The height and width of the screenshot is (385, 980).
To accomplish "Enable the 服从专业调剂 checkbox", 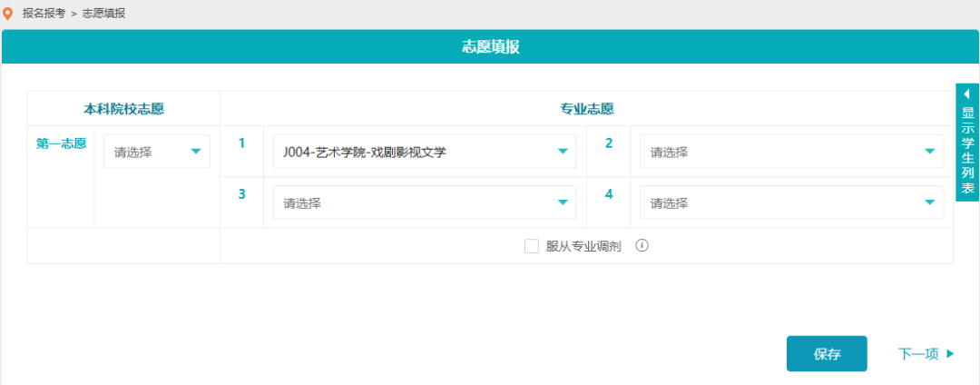I will point(532,246).
